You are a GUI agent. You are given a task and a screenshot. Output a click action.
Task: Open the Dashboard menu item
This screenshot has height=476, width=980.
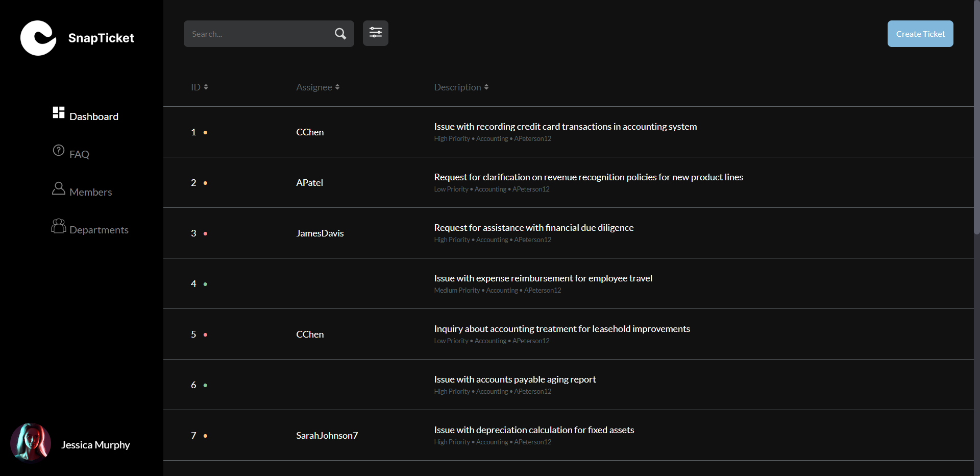pos(94,116)
